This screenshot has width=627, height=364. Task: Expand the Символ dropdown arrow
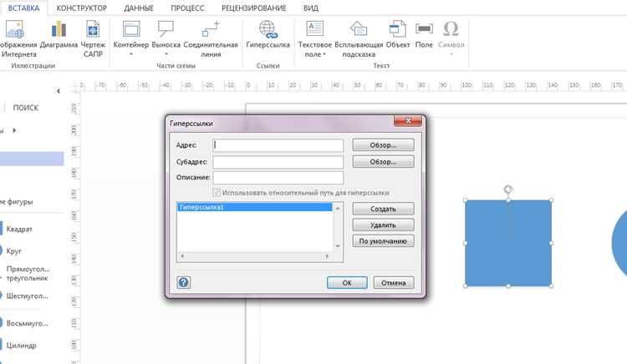pos(451,54)
